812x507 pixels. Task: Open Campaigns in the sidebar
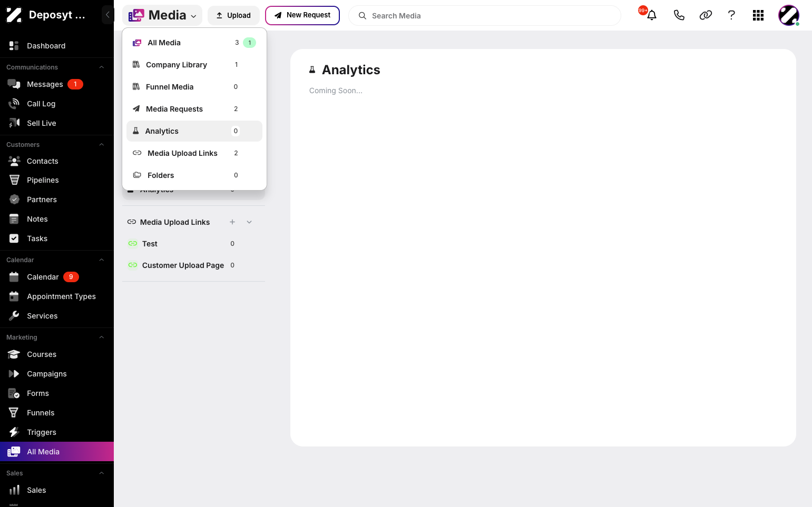point(57,374)
